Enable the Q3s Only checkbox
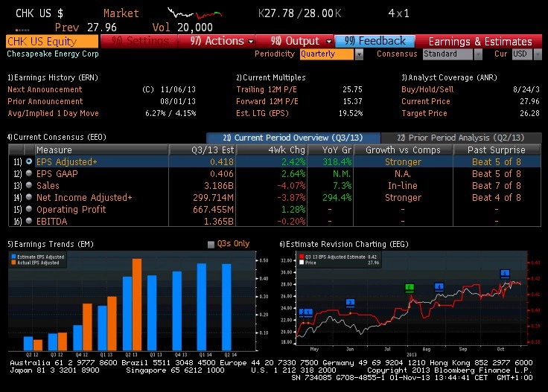548x392 pixels. [211, 244]
